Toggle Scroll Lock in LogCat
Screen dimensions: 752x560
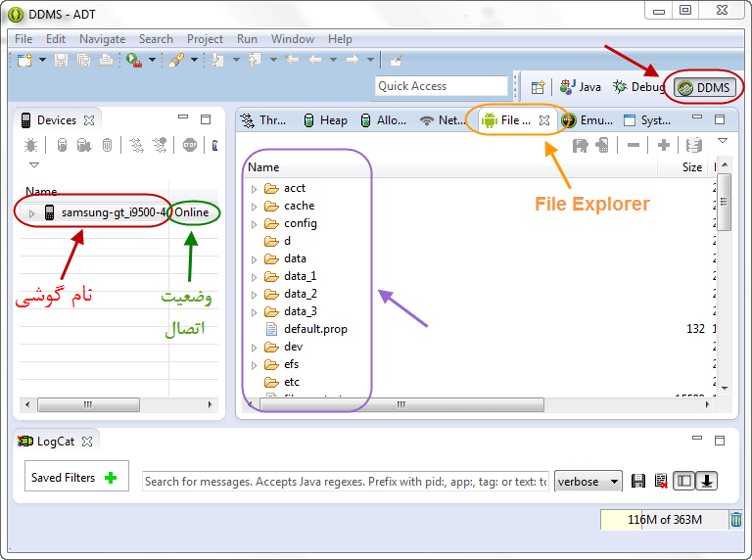click(x=706, y=481)
